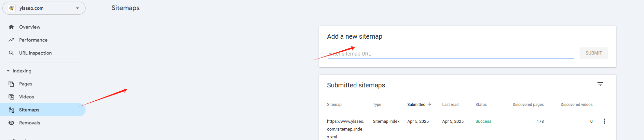
Task: Collapse the Indexing section
Action: tap(8, 71)
